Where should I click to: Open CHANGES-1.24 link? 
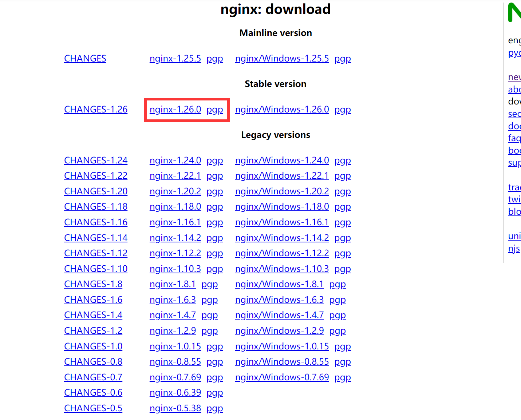pyautogui.click(x=96, y=161)
